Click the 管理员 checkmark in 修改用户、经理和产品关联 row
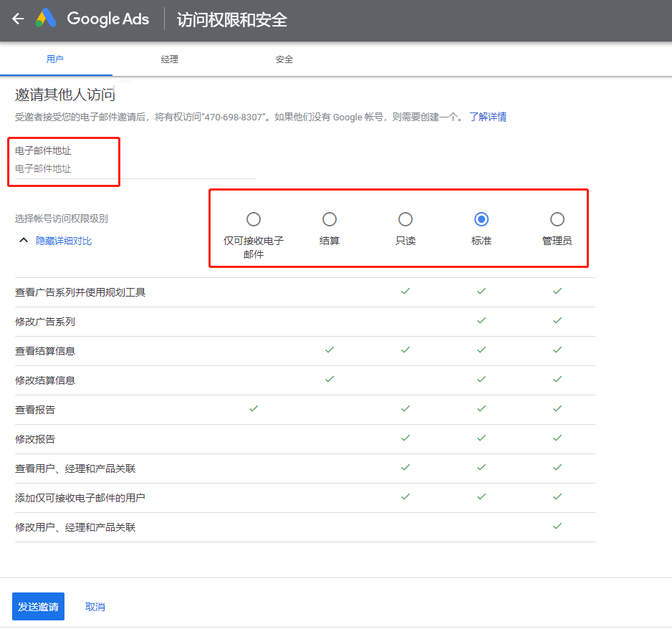 click(x=557, y=527)
